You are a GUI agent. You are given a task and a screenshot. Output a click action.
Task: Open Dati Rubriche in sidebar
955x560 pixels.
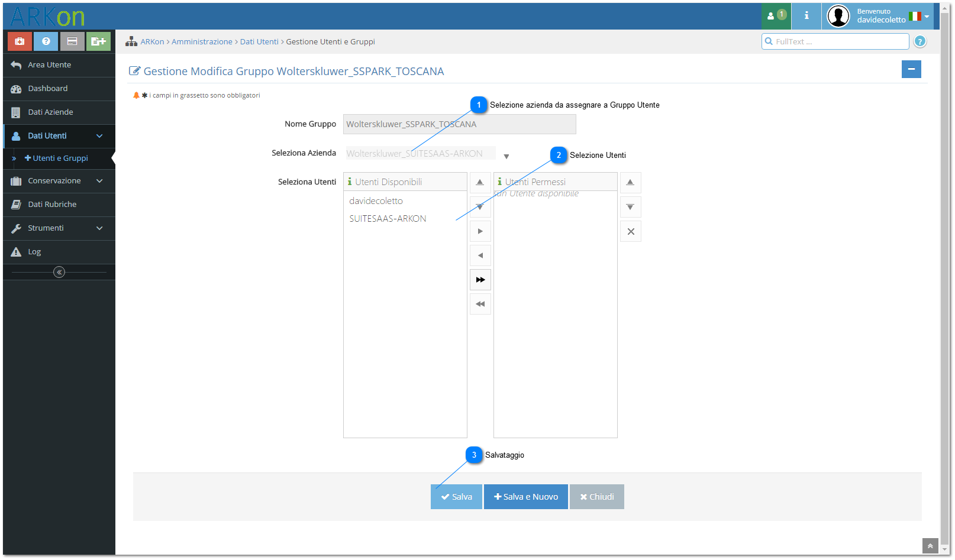tap(59, 205)
